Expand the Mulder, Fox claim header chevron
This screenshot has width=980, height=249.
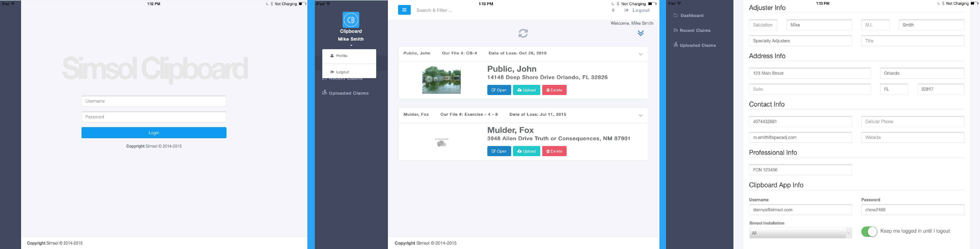point(641,115)
